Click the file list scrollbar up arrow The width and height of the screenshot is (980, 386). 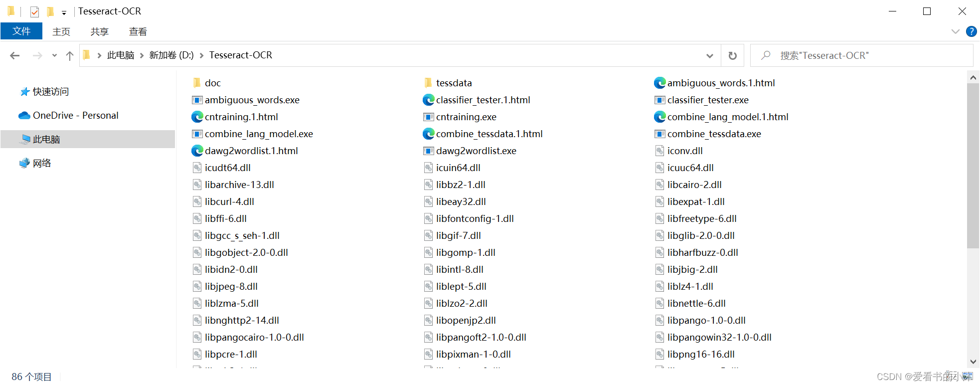tap(973, 77)
